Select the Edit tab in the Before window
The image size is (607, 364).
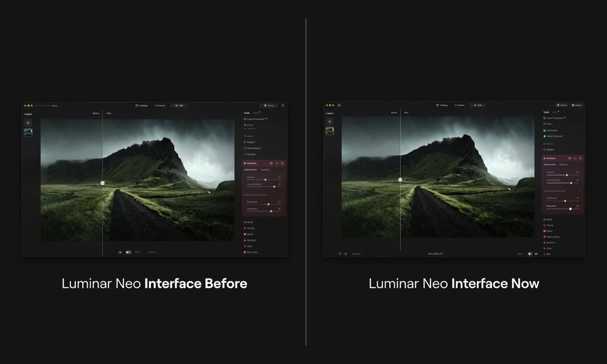click(179, 105)
